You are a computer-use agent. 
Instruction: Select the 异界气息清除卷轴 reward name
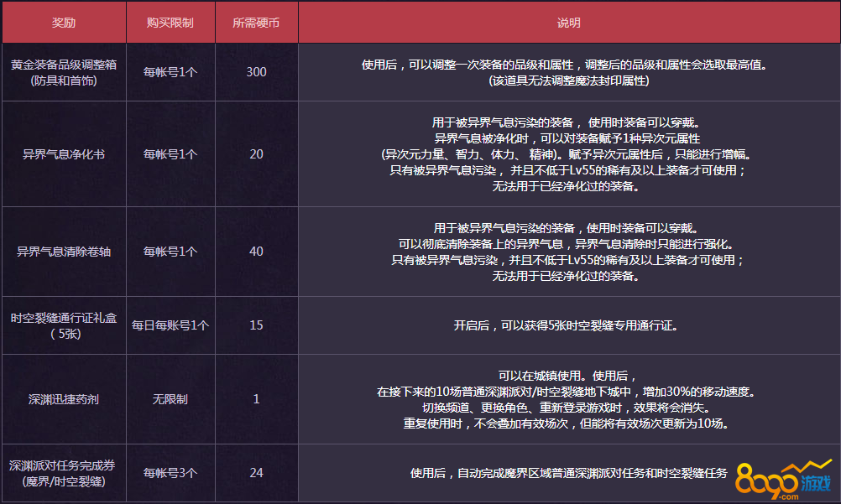64,252
